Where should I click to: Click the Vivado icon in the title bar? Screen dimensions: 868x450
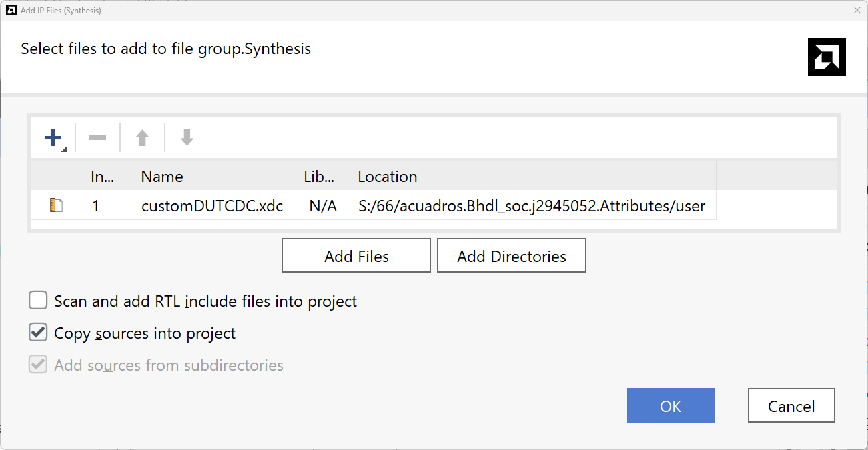click(10, 10)
